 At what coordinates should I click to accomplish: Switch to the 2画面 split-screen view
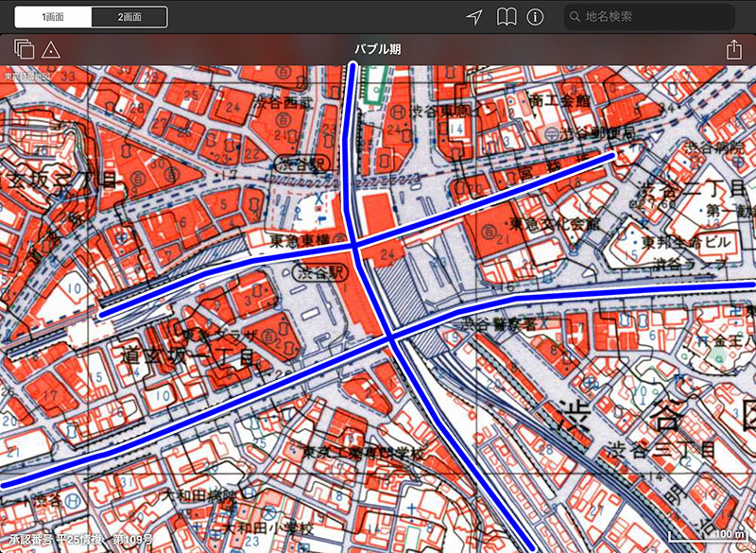coord(129,17)
